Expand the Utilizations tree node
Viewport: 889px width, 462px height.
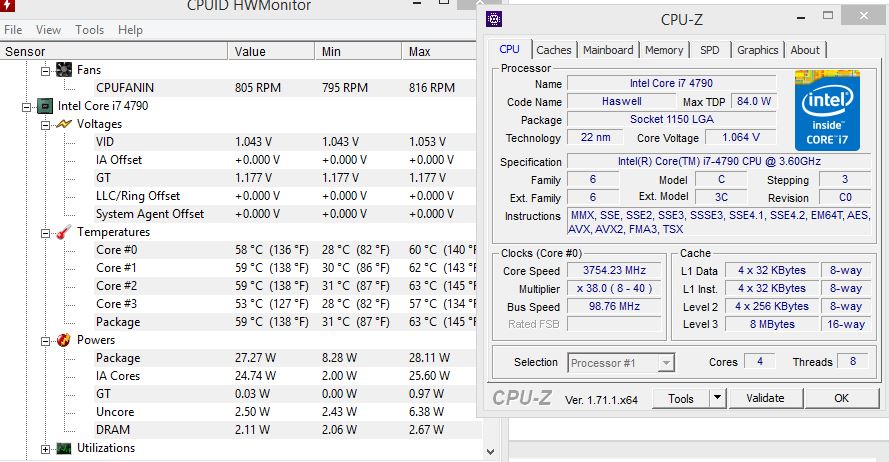(x=45, y=450)
